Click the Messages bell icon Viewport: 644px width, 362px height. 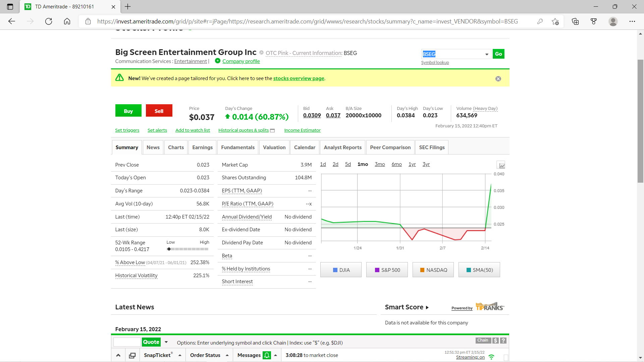tap(267, 355)
